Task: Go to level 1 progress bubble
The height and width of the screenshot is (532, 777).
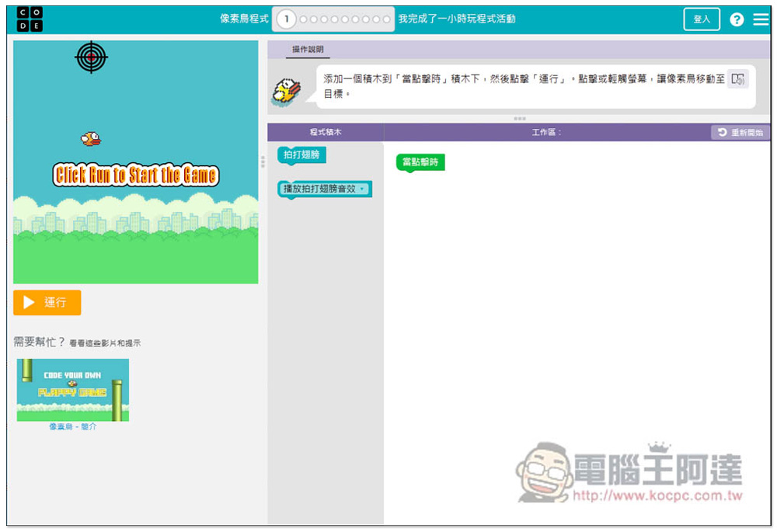Action: 287,19
